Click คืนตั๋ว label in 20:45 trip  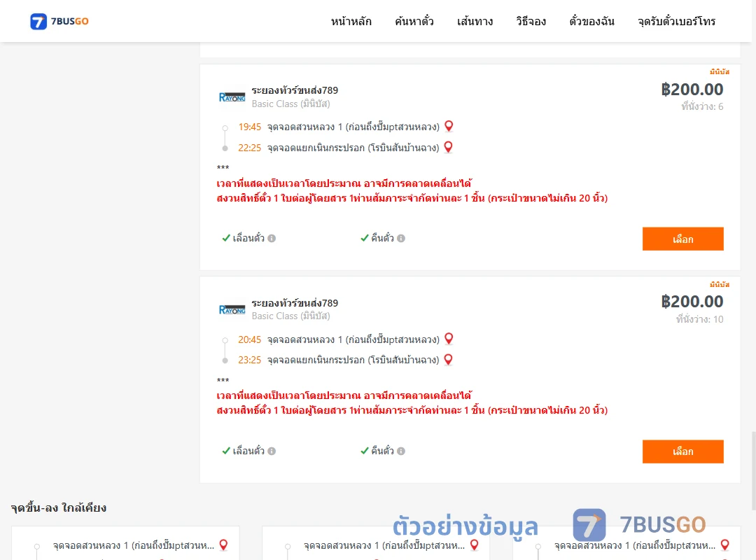click(x=382, y=451)
